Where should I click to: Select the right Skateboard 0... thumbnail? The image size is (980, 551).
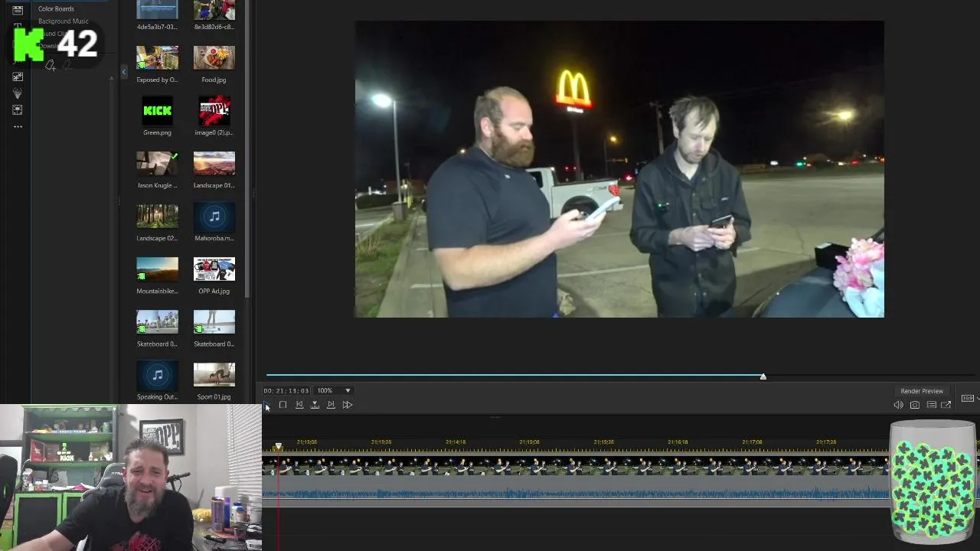coord(214,322)
